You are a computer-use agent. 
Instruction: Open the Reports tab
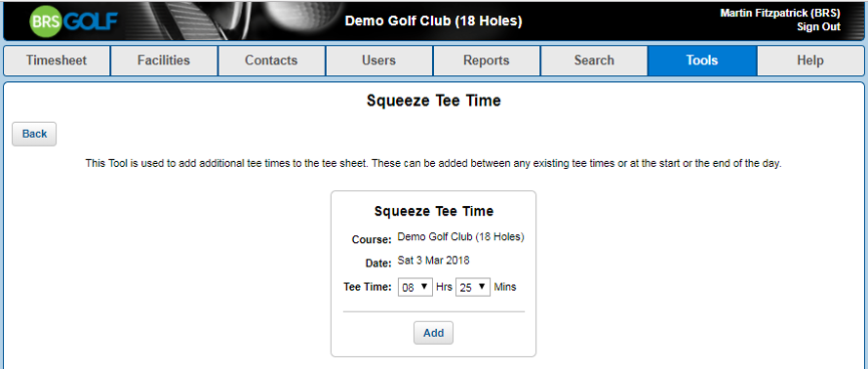click(x=486, y=61)
